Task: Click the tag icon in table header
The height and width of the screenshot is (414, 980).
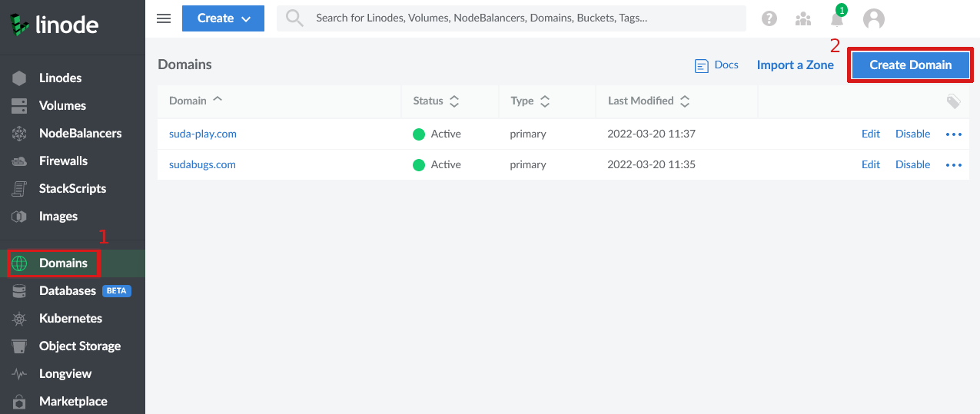Action: point(953,101)
